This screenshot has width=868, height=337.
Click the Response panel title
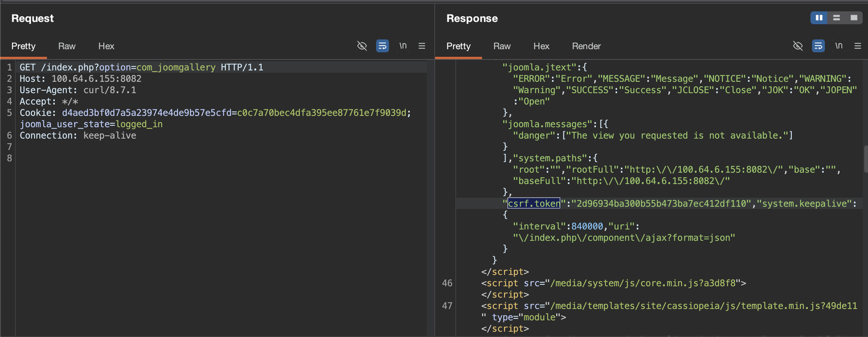tap(472, 18)
